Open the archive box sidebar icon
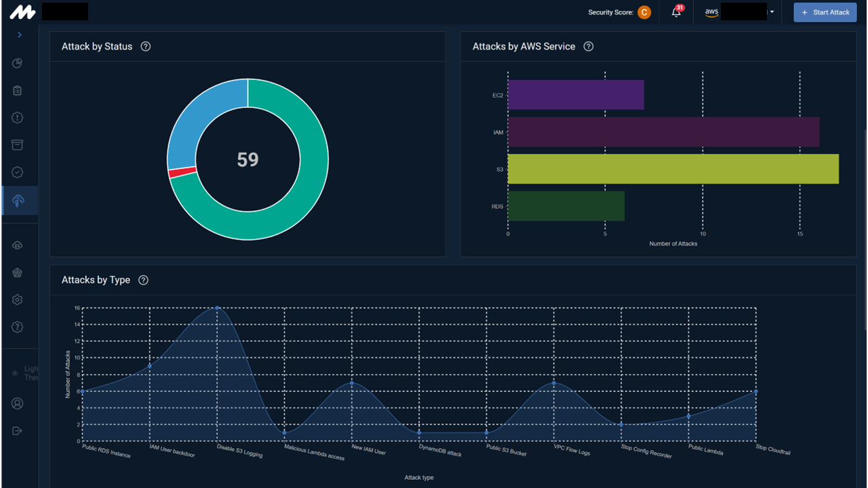The width and height of the screenshot is (868, 488). [18, 145]
